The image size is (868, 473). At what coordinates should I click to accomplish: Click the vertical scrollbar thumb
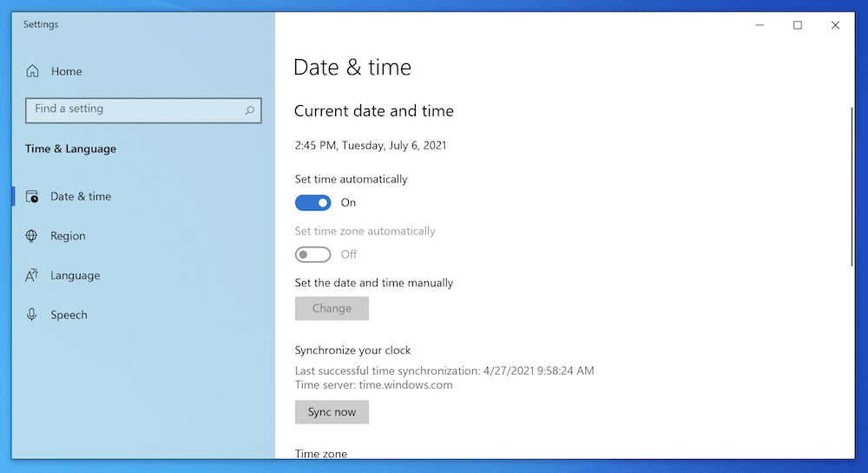click(x=852, y=187)
